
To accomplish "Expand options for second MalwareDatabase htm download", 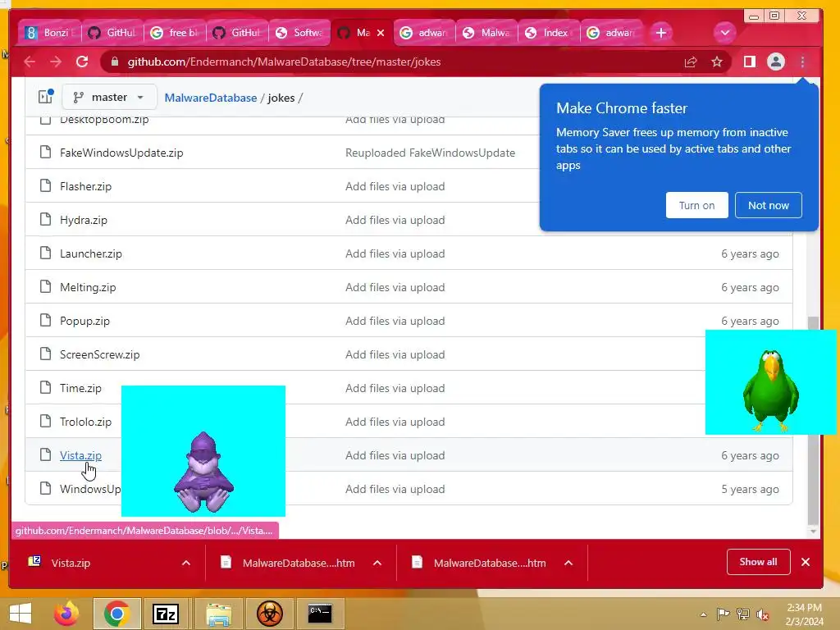I will [x=568, y=563].
